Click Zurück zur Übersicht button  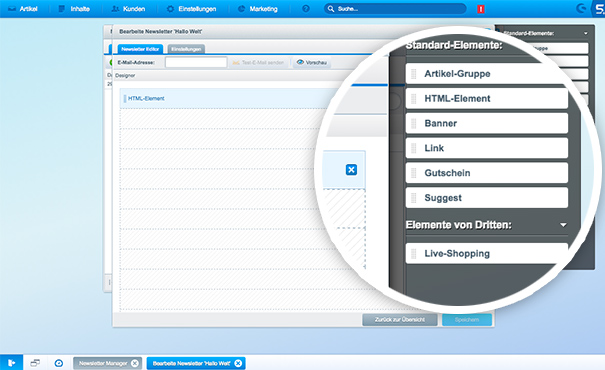click(400, 319)
